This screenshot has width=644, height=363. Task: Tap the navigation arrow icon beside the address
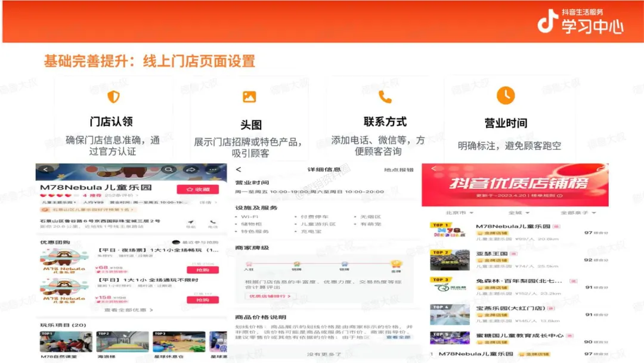pos(191,223)
